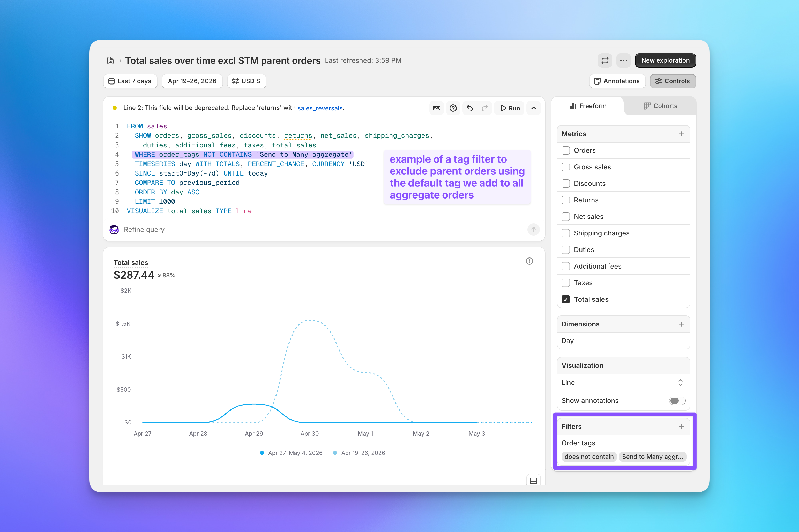Check the Orders metric
This screenshot has width=799, height=532.
pyautogui.click(x=566, y=151)
